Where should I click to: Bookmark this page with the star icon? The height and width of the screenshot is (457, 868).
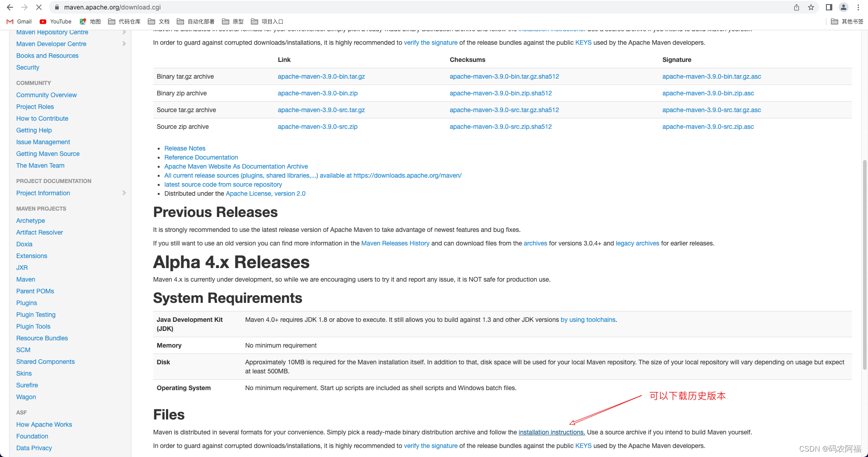(x=811, y=7)
